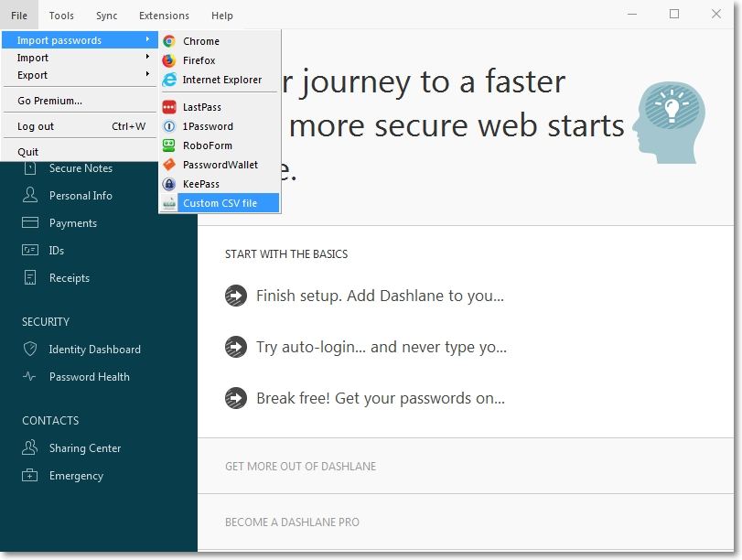Click the Internet Explorer icon in submenu

coord(169,80)
